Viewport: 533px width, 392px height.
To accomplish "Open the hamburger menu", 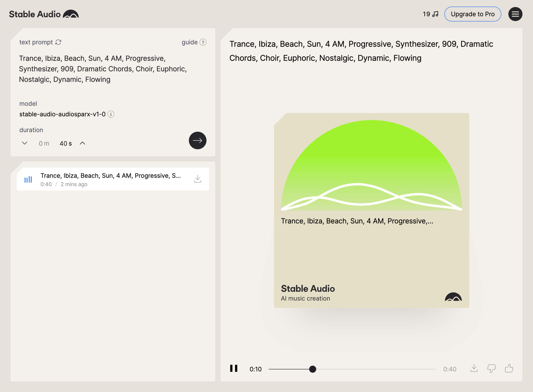I will coord(515,14).
